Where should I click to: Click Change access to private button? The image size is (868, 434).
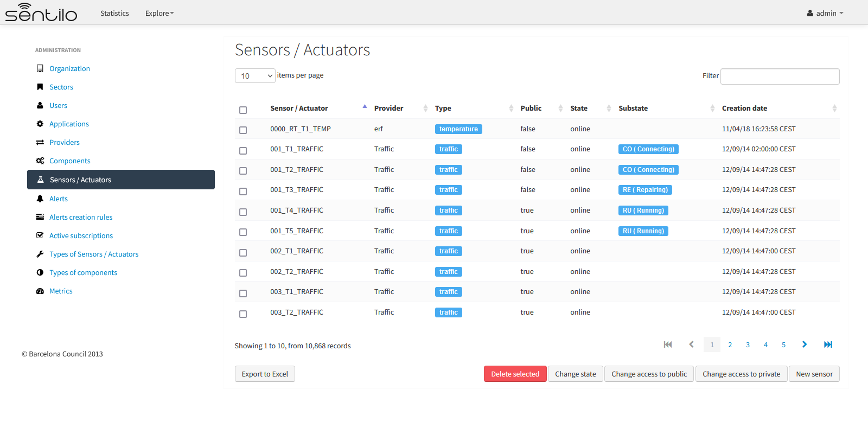[742, 374]
